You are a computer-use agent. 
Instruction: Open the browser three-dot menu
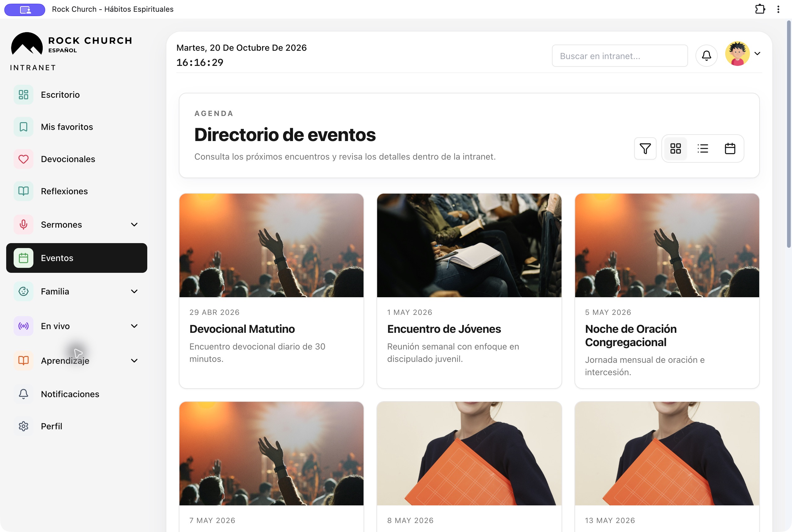click(778, 9)
